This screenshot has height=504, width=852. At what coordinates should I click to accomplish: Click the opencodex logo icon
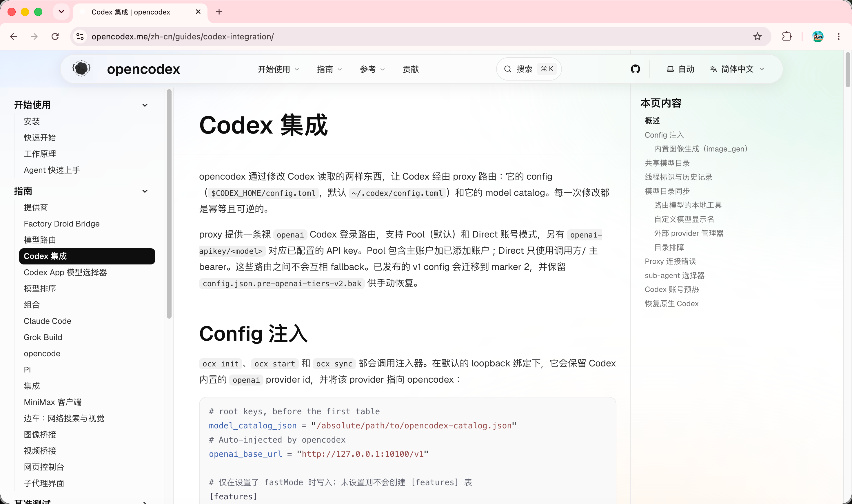click(81, 69)
